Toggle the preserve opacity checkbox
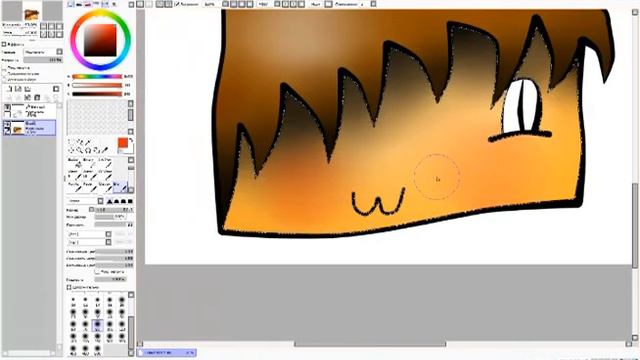 (x=3, y=69)
